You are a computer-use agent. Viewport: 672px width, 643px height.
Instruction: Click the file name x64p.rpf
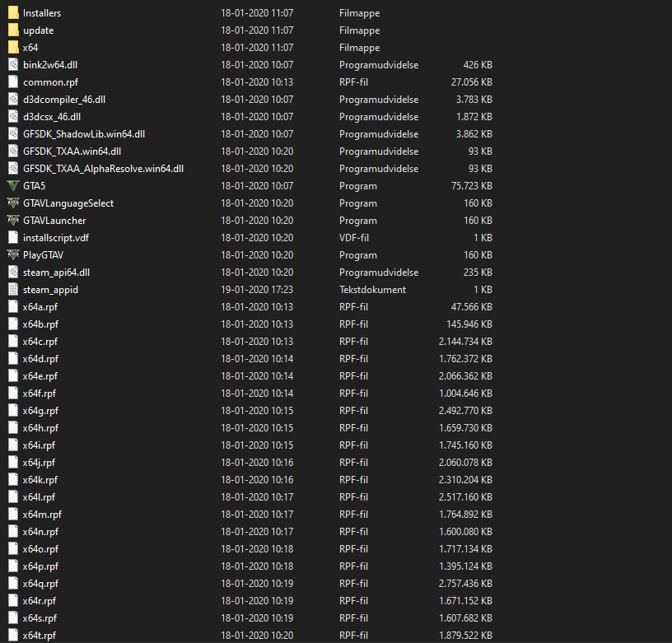click(x=40, y=566)
